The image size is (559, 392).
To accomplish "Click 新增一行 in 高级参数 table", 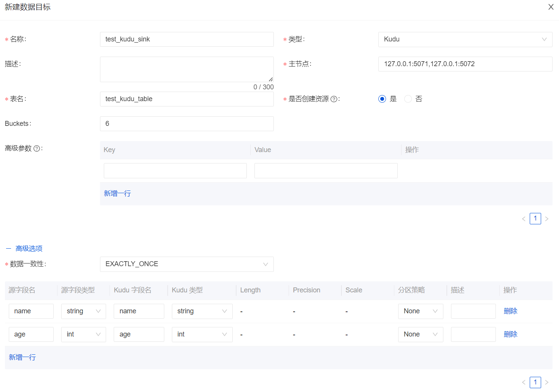I will pyautogui.click(x=117, y=194).
